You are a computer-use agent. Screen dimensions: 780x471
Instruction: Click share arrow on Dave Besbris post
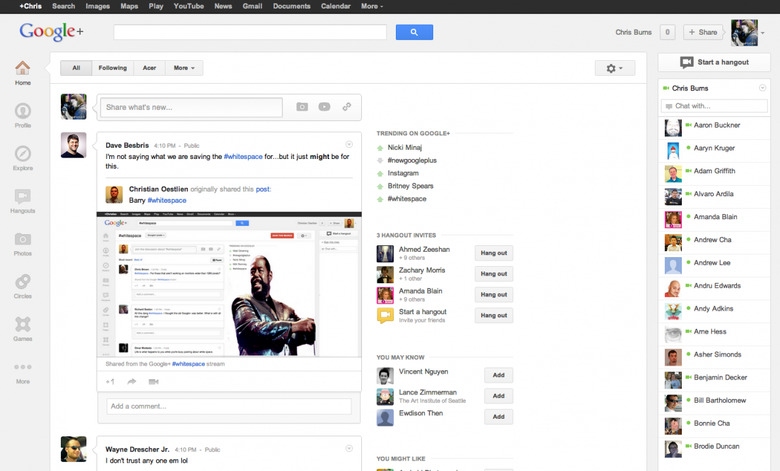point(132,381)
